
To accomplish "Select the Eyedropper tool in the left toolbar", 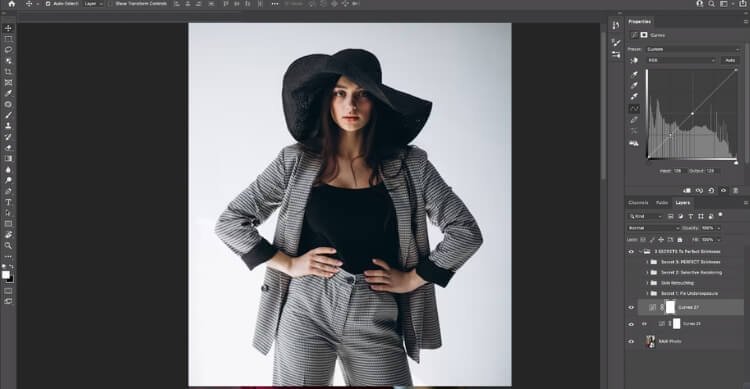I will (8, 93).
